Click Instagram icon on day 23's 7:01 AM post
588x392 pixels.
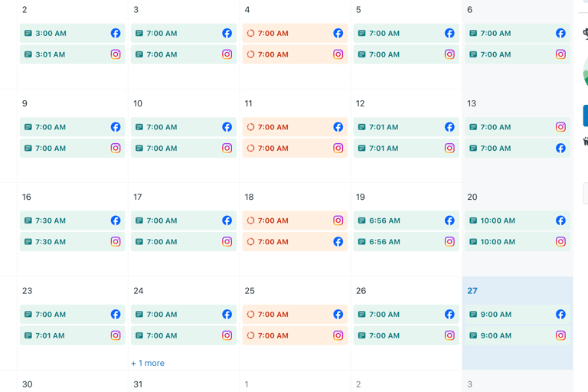[x=116, y=335]
